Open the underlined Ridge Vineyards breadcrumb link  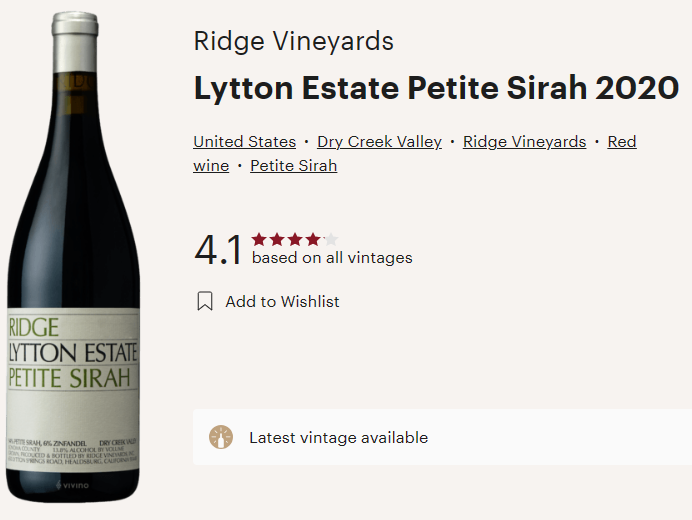tap(524, 142)
